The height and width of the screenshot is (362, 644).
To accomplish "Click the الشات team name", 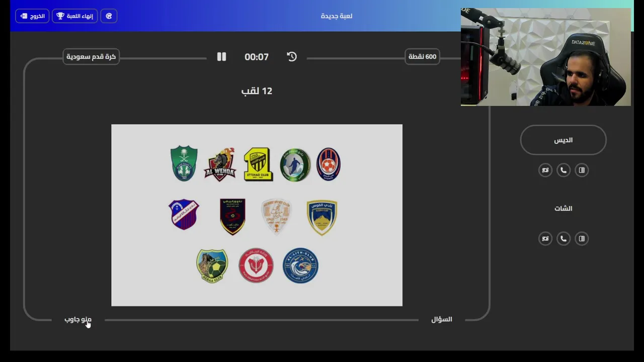I will pos(563,208).
